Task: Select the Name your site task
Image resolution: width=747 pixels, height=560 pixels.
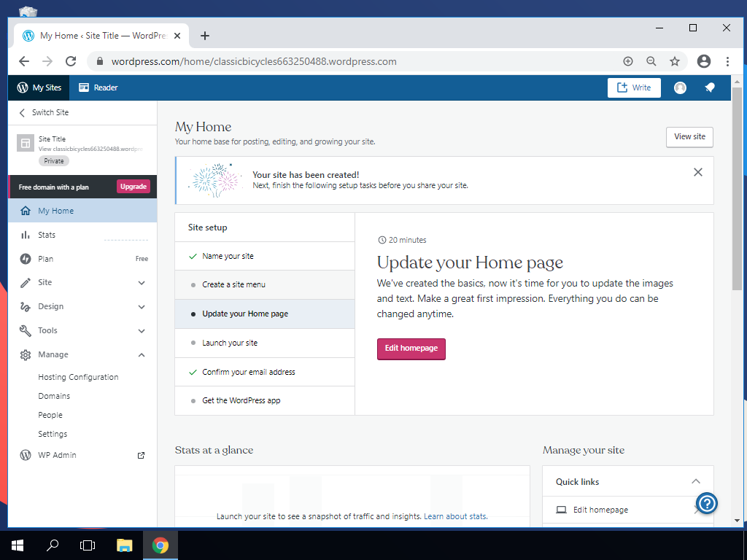Action: pos(265,256)
